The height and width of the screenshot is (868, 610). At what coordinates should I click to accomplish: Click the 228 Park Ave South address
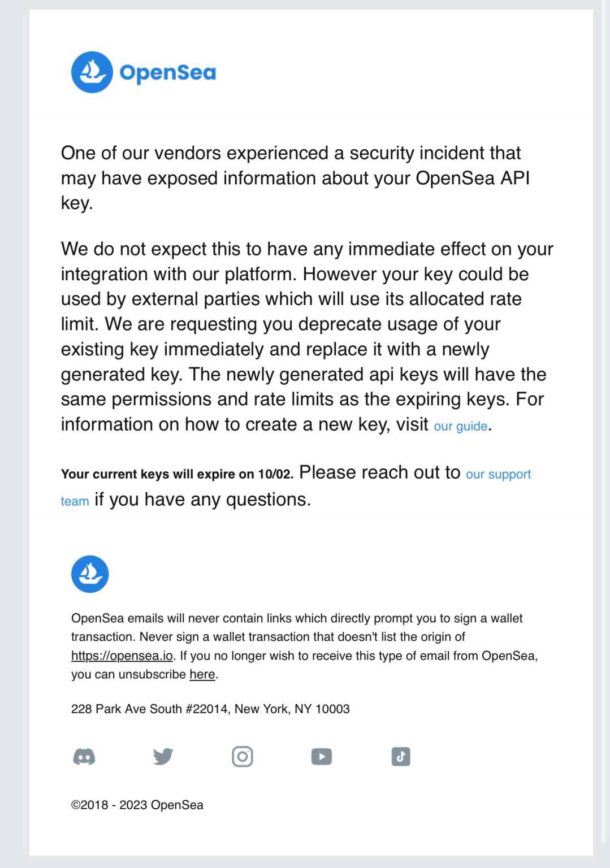[210, 709]
